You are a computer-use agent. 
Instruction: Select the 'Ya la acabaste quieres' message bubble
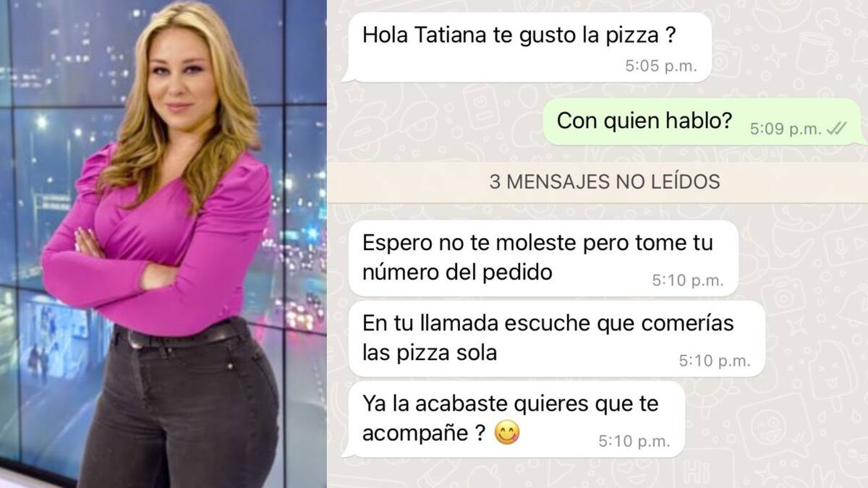click(513, 419)
